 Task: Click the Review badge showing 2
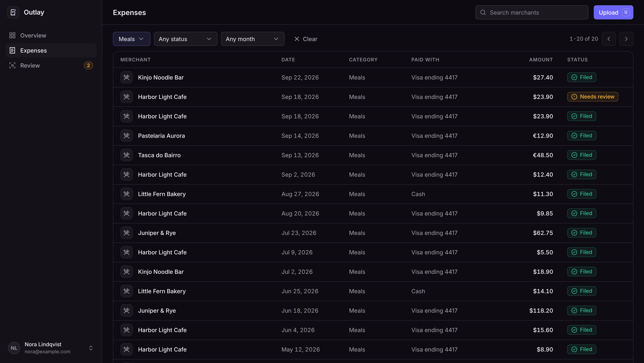pos(88,65)
